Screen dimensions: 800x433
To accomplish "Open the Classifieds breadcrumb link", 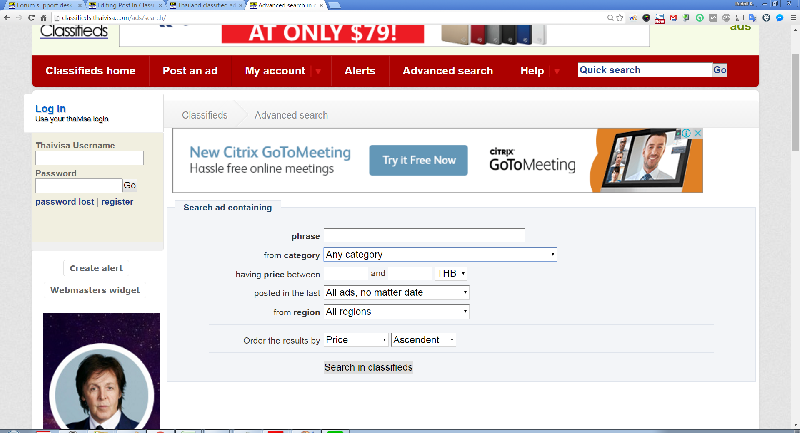I will (x=204, y=115).
